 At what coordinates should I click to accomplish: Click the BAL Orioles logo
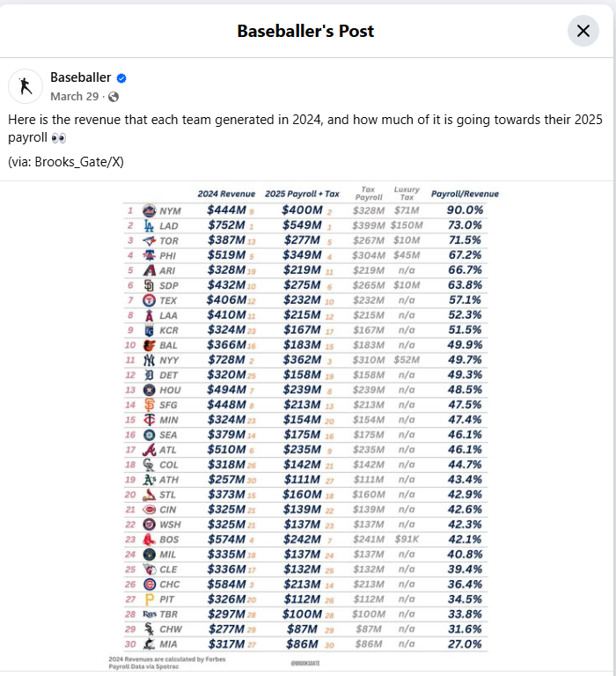tap(148, 345)
